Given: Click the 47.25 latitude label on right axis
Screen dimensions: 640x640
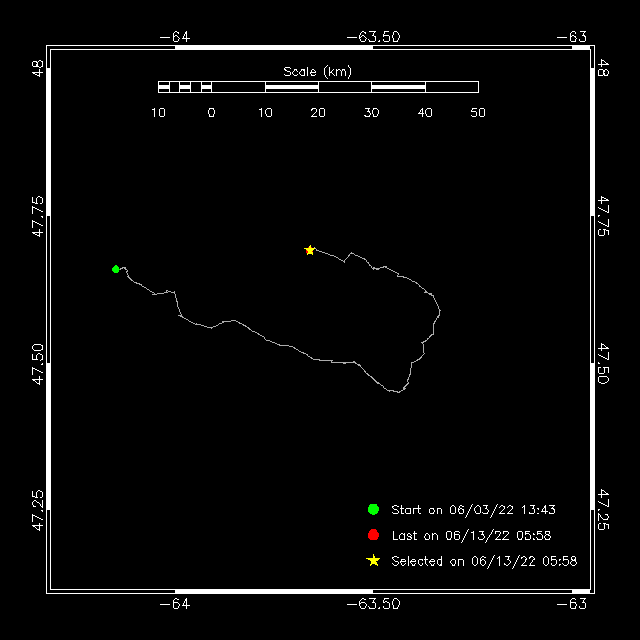Looking at the screenshot, I should tap(603, 510).
